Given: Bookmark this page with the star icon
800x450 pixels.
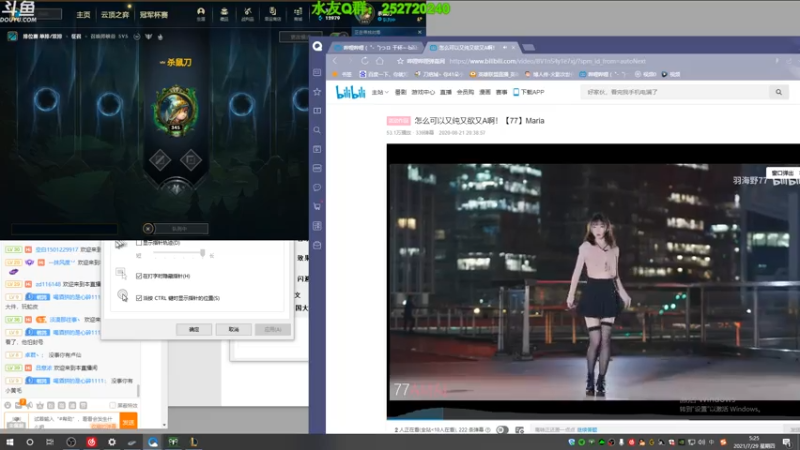Looking at the screenshot, I should 401,61.
